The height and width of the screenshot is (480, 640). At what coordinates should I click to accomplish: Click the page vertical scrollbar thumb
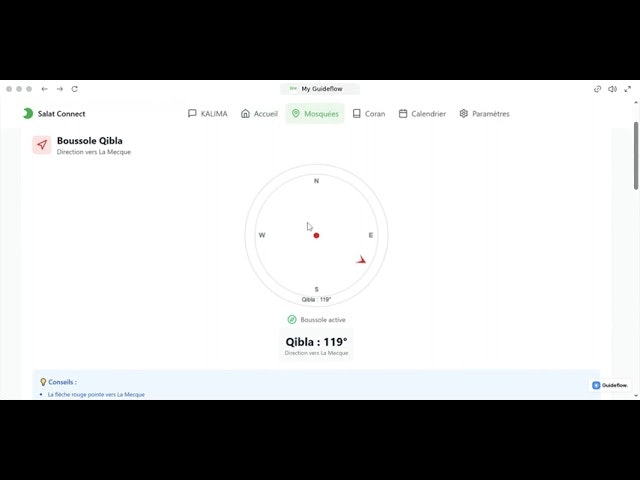click(x=636, y=156)
